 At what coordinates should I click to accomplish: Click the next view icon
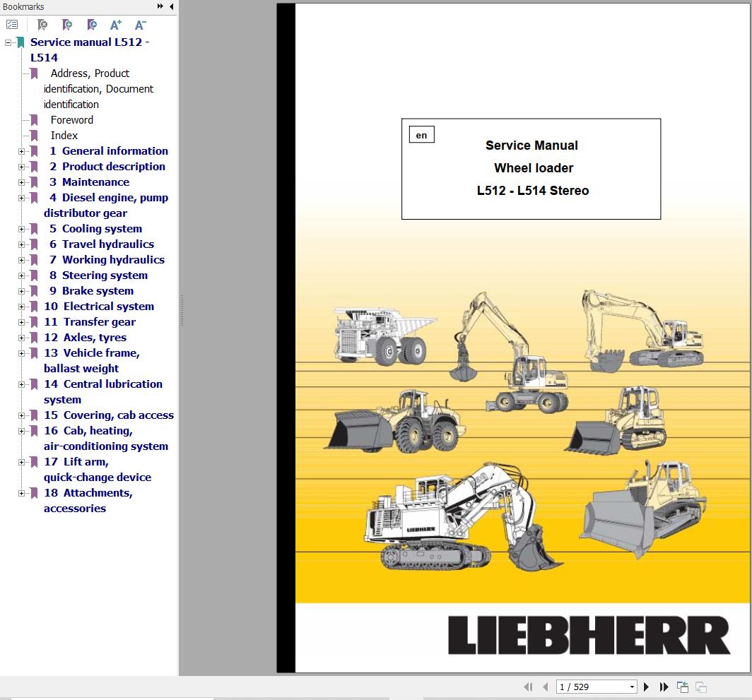(701, 687)
